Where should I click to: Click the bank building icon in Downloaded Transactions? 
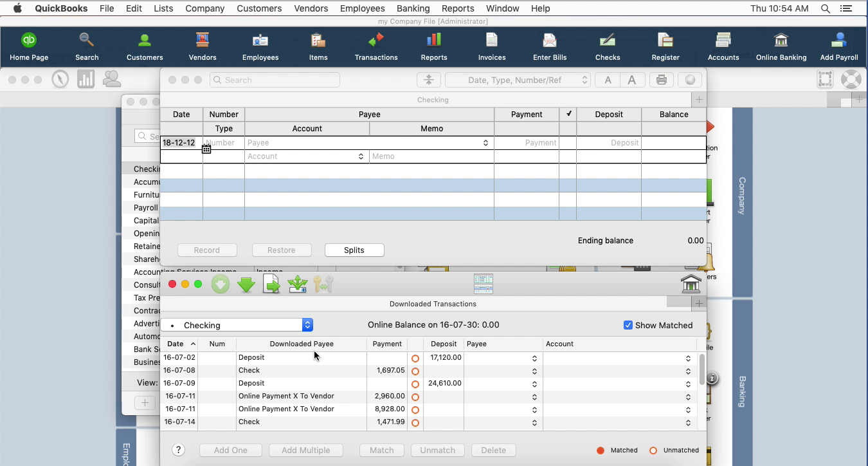pos(691,284)
